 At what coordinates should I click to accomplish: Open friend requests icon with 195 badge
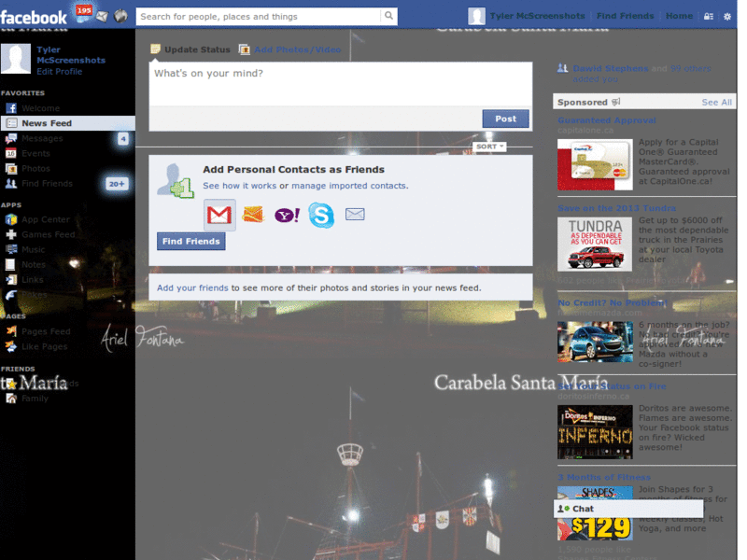84,13
